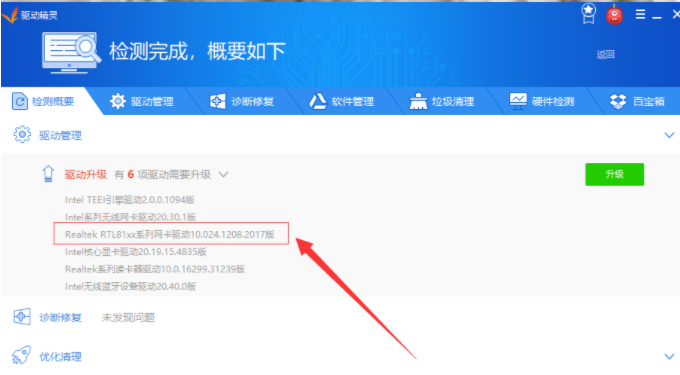The height and width of the screenshot is (375, 680).
Task: Open the 诊断修复 section heading
Action: pos(60,318)
